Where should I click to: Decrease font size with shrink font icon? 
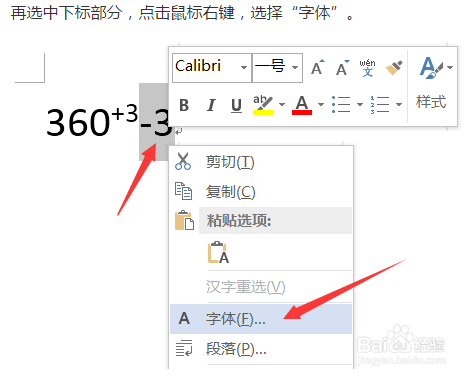(342, 68)
